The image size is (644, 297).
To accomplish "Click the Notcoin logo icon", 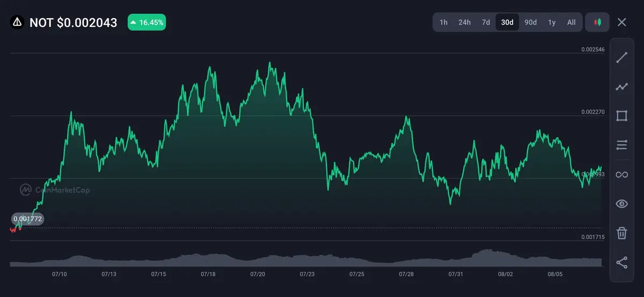I will coord(17,22).
